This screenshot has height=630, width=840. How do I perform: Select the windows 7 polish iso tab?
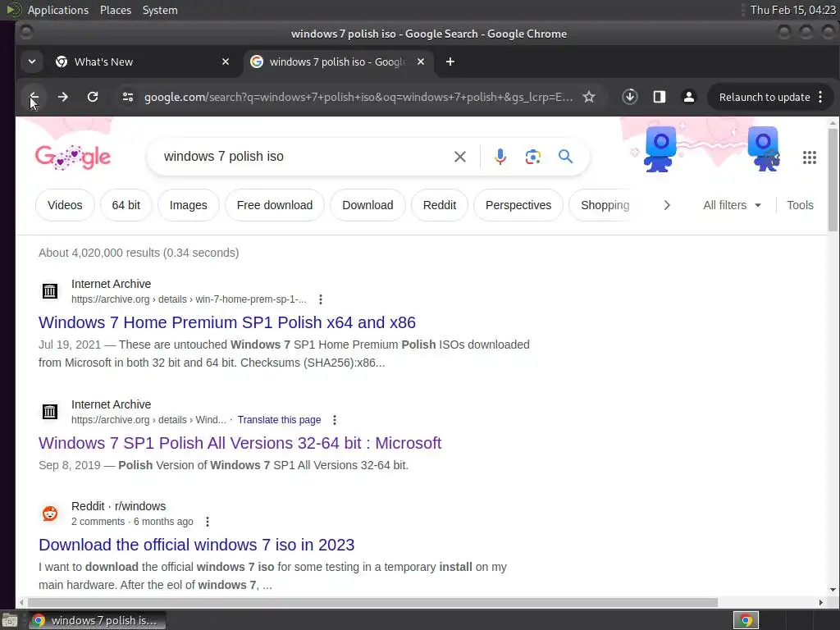[337, 62]
